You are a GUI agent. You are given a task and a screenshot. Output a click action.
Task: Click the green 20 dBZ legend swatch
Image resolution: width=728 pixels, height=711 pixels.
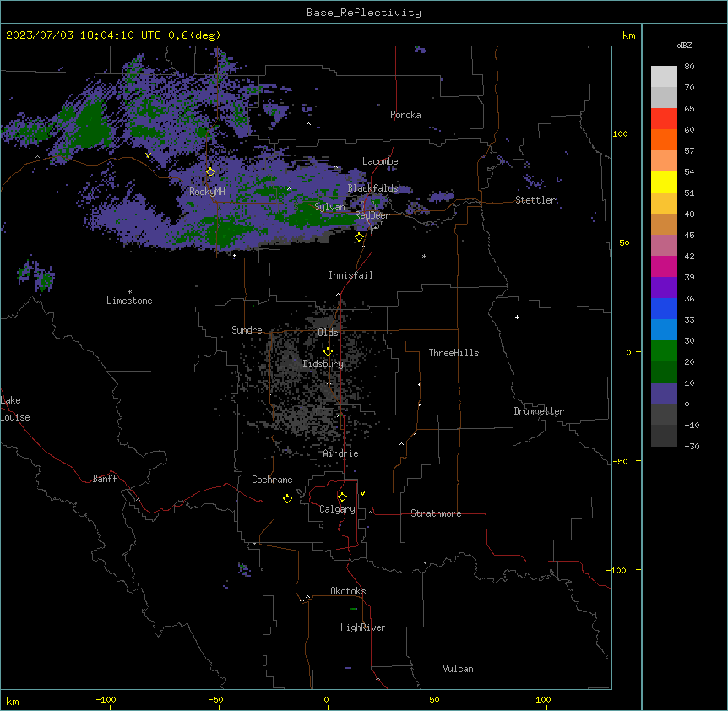(x=664, y=351)
